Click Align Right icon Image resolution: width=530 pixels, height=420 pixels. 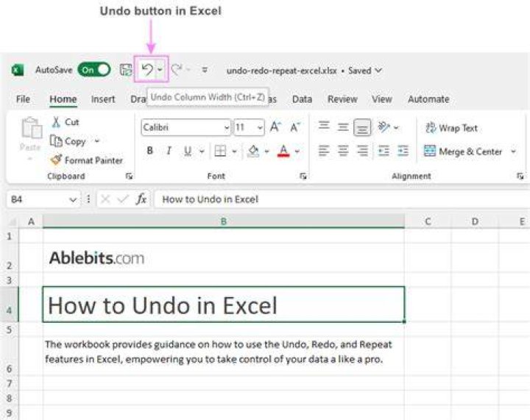(362, 151)
